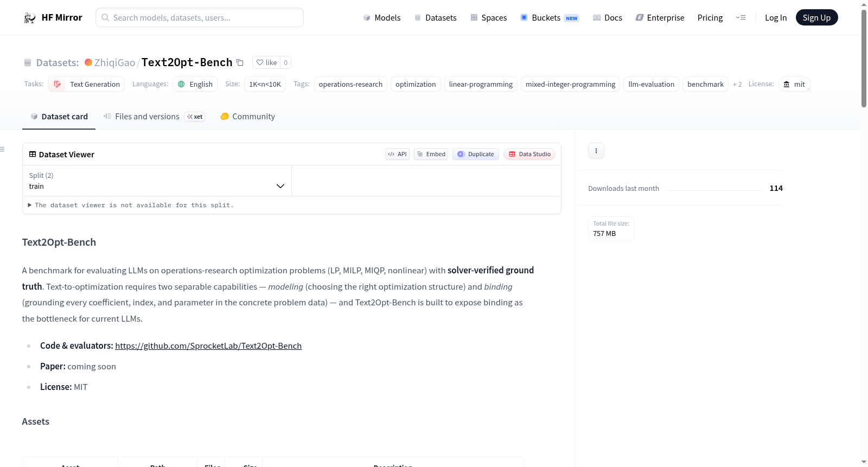This screenshot has width=868, height=467.
Task: Open Data Studio
Action: tap(529, 154)
